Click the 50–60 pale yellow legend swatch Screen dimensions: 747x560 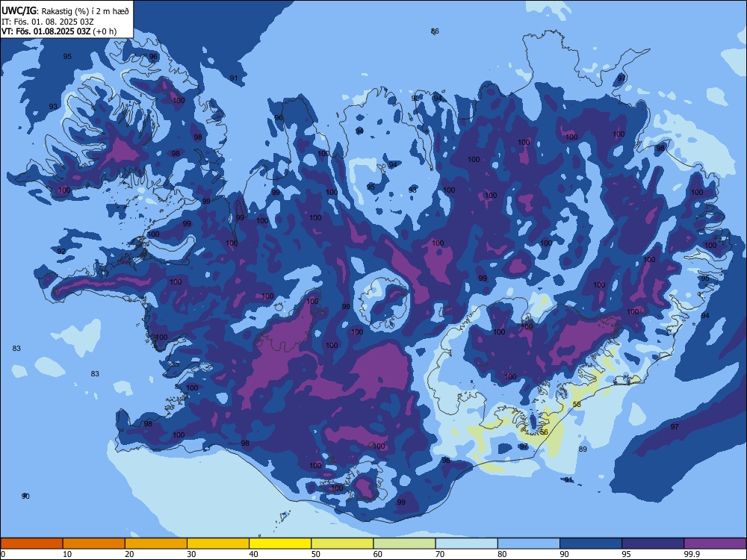[342, 544]
